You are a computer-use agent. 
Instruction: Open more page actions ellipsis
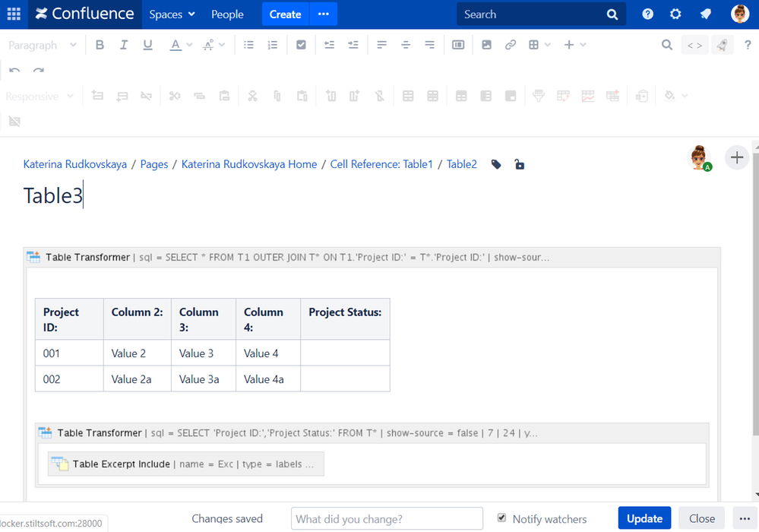click(x=745, y=518)
